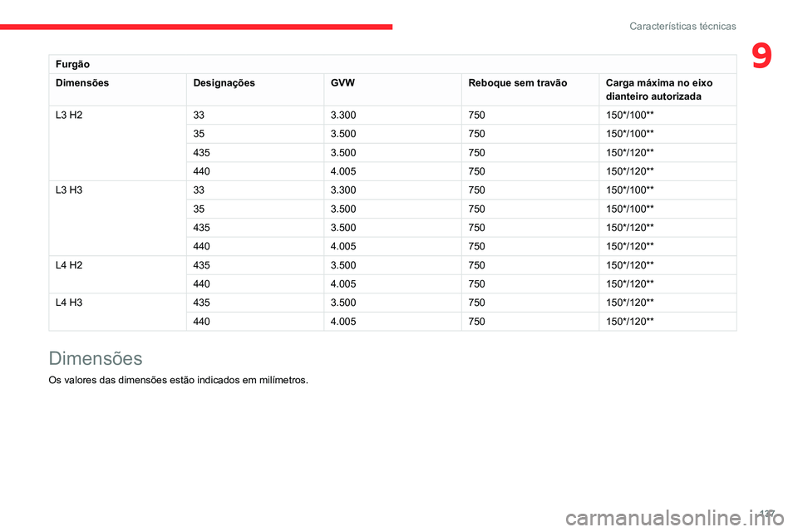This screenshot has width=798, height=532.
Task: Click 'Carga máxima no eixo dianteiro autorizada' header
Action: point(659,90)
